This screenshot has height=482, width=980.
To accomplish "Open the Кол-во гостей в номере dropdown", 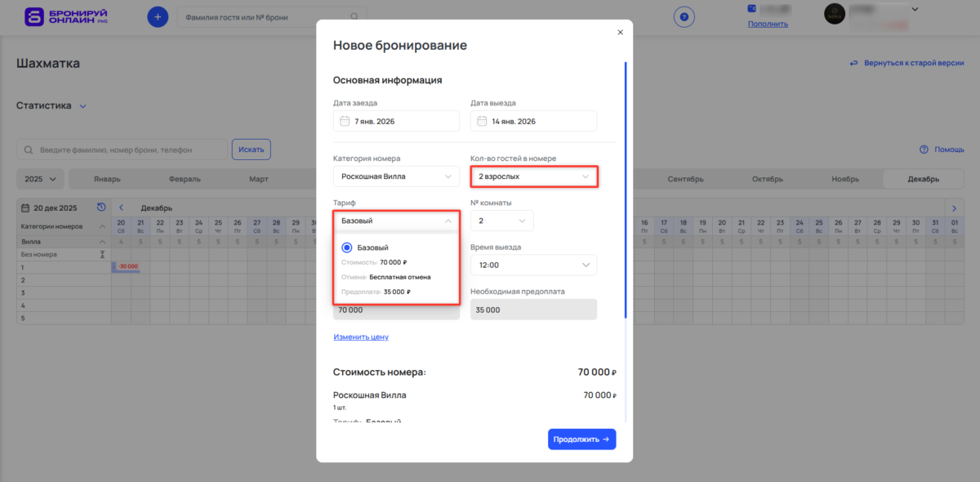I will coord(533,176).
